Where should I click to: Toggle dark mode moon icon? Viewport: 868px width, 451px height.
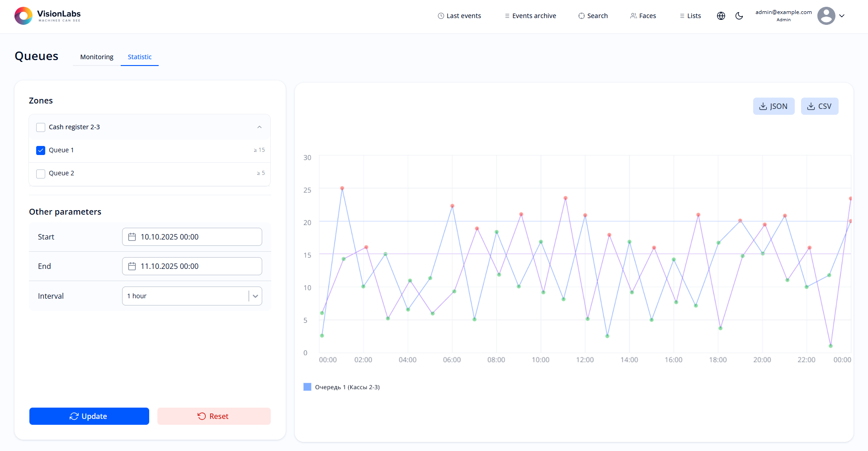tap(739, 16)
